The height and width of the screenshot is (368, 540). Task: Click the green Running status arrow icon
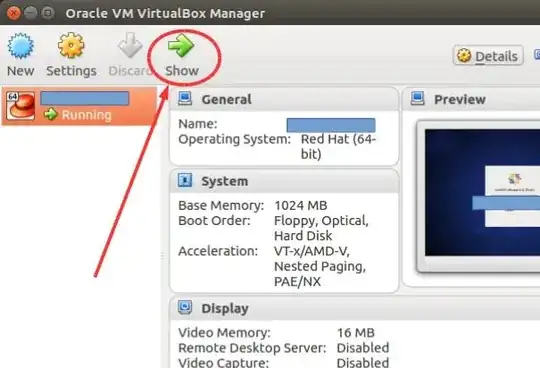pyautogui.click(x=51, y=114)
